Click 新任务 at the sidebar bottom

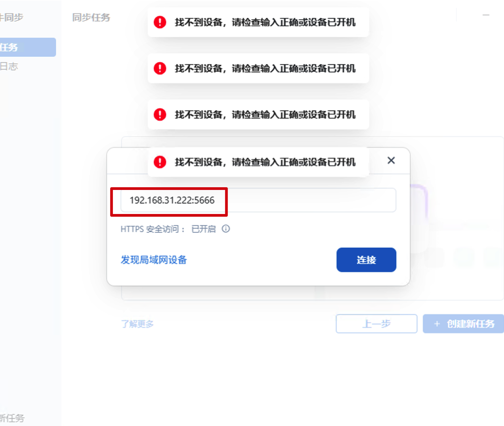point(12,418)
